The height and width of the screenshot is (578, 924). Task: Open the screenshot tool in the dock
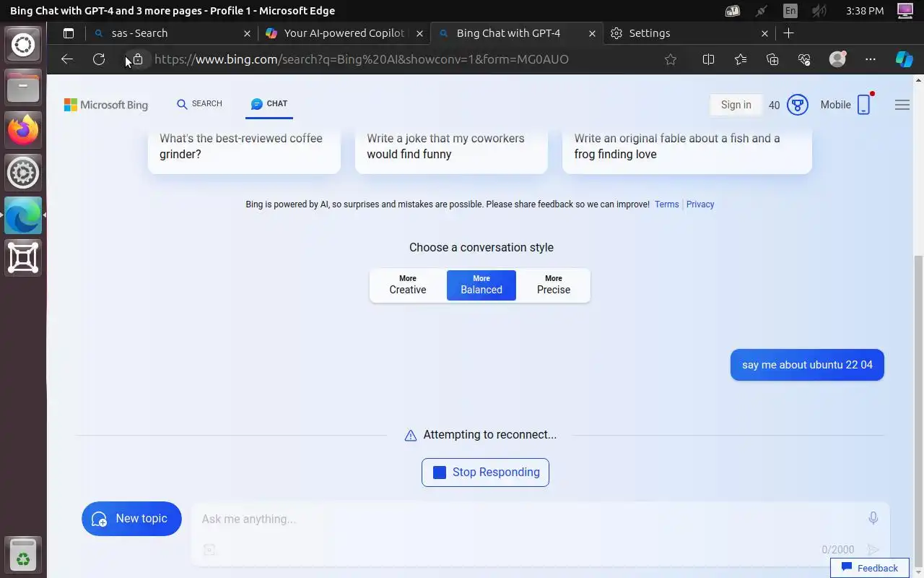pyautogui.click(x=23, y=258)
